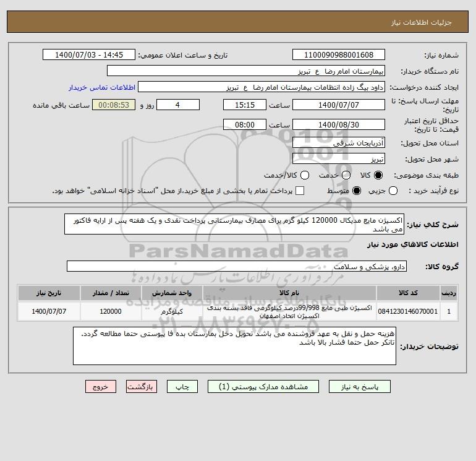Click the پاسخ به نیاز button
476x461 pixels.
pyautogui.click(x=360, y=387)
